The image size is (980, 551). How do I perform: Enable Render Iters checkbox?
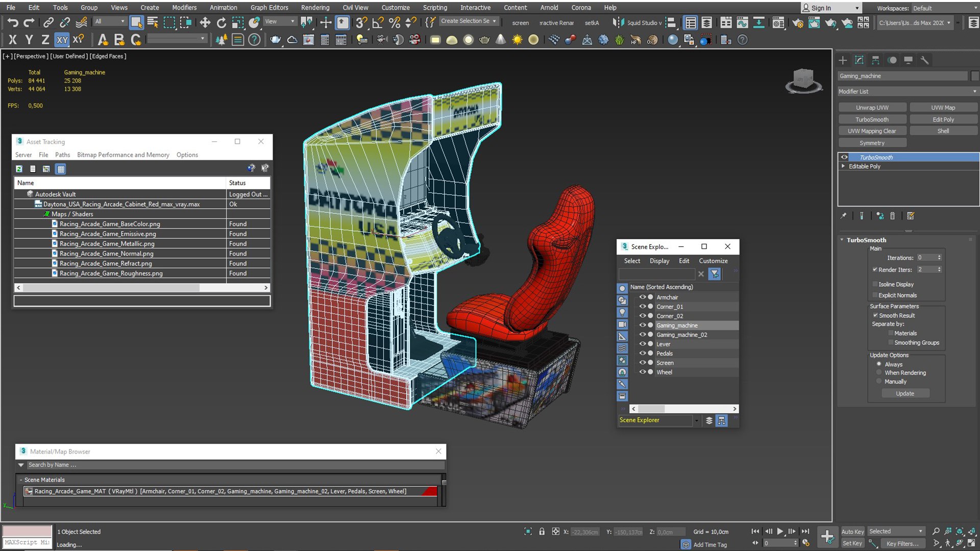[x=875, y=269]
